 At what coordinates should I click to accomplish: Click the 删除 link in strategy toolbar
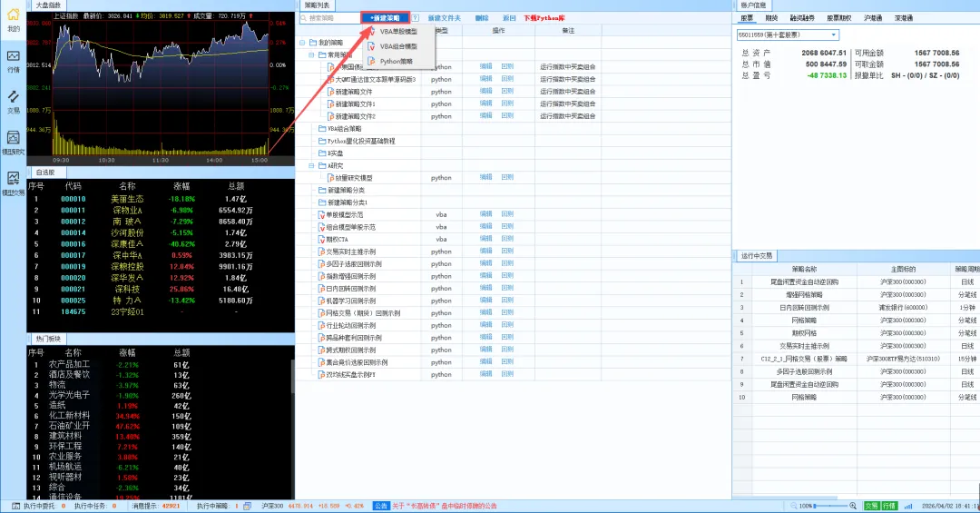pyautogui.click(x=481, y=18)
